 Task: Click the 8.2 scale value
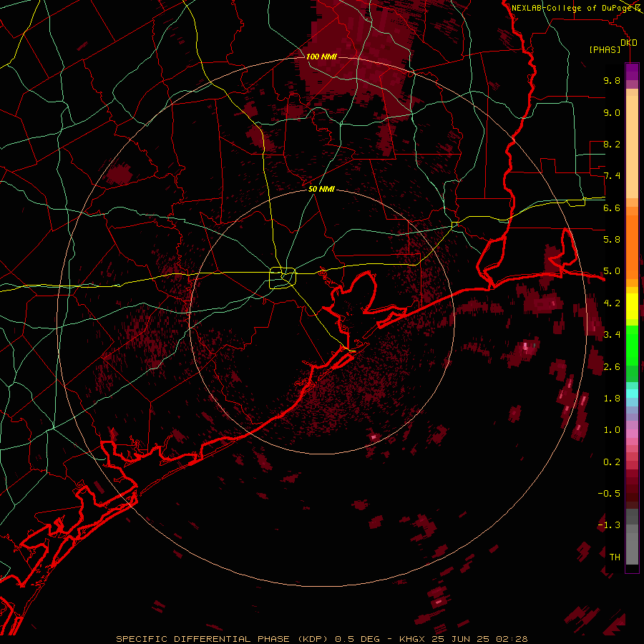pos(612,144)
